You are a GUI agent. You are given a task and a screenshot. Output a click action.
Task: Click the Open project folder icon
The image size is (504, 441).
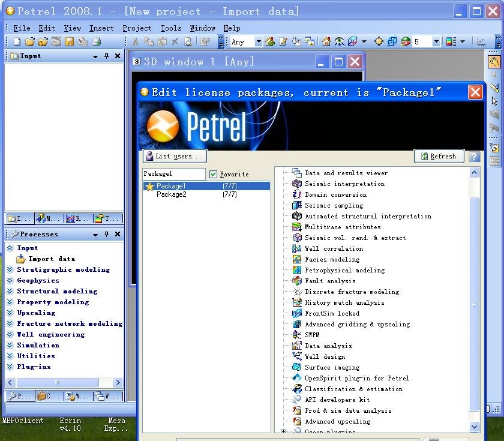pyautogui.click(x=30, y=41)
